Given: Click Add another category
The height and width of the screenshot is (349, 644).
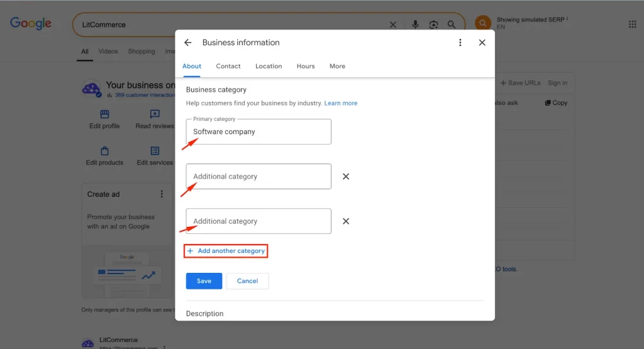Looking at the screenshot, I should pos(226,251).
